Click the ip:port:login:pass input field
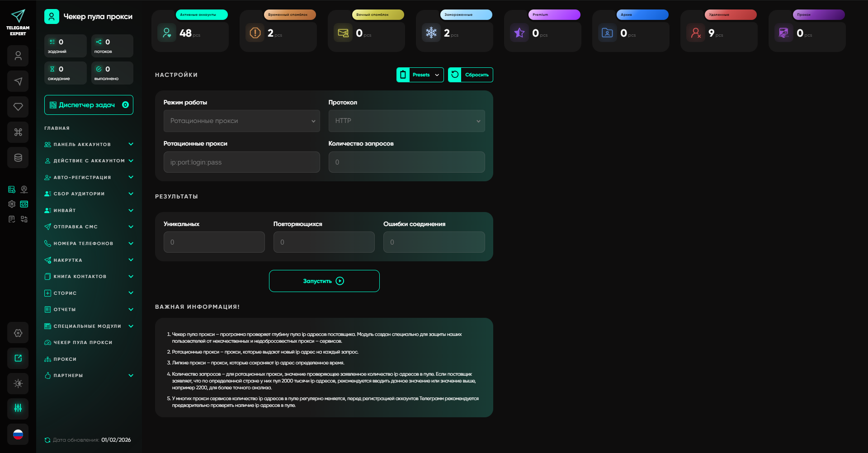 241,162
